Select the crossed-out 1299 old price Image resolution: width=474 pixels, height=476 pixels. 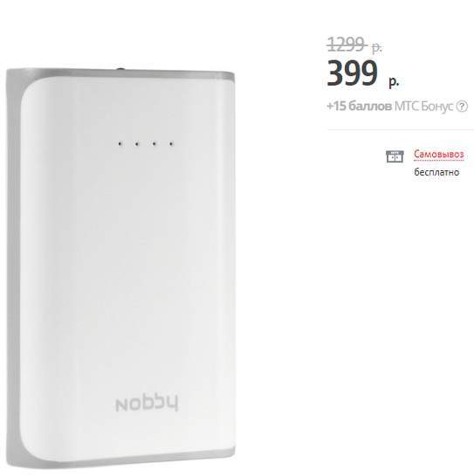[347, 45]
